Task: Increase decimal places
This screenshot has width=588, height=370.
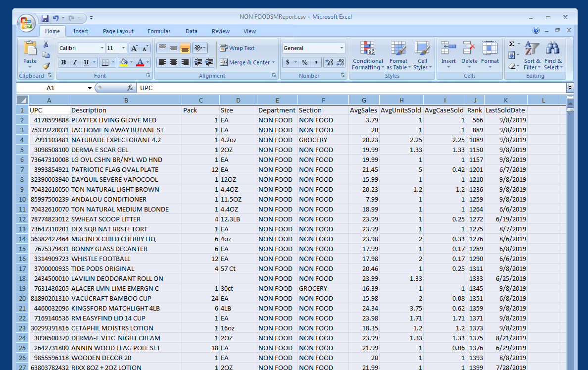Action: click(x=329, y=62)
